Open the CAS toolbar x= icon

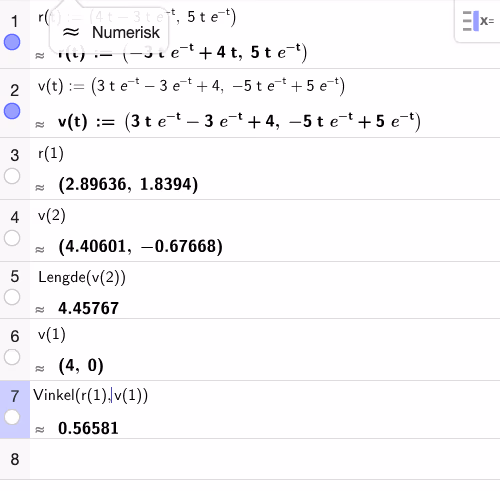point(478,21)
